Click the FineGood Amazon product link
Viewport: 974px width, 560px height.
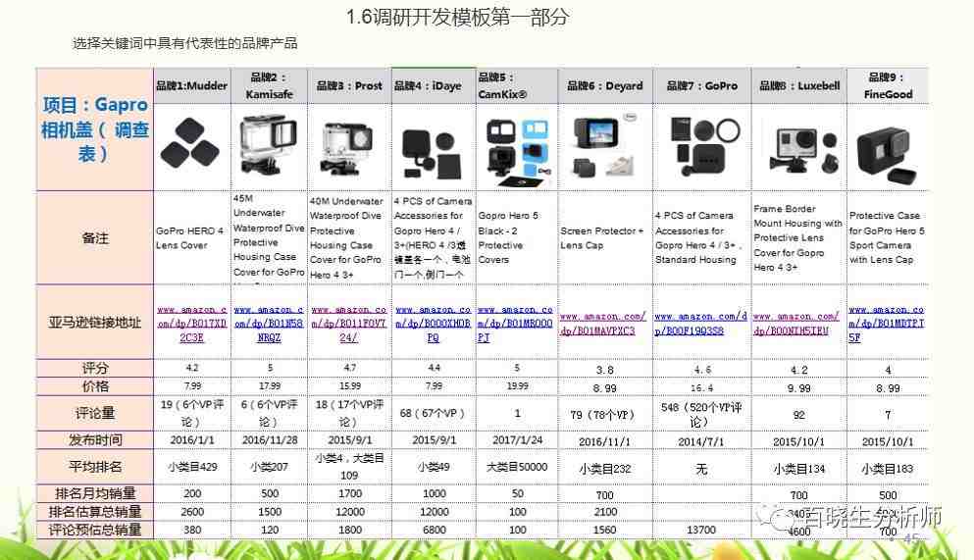click(887, 324)
